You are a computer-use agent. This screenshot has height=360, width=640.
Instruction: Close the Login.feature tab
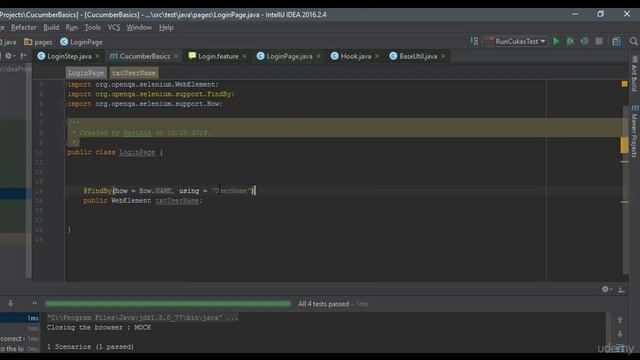click(244, 56)
